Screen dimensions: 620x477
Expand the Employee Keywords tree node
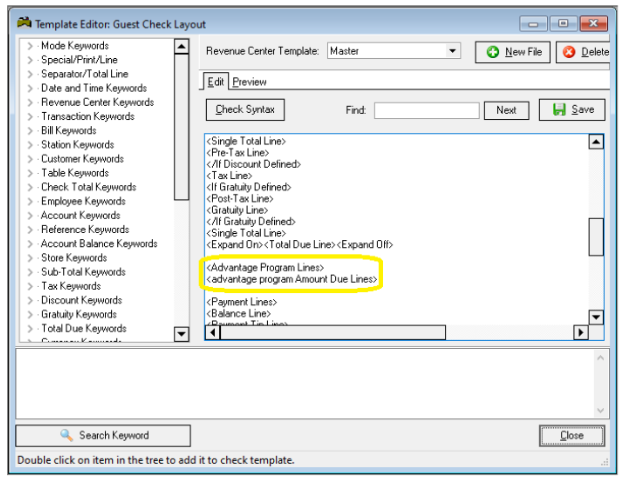30,201
